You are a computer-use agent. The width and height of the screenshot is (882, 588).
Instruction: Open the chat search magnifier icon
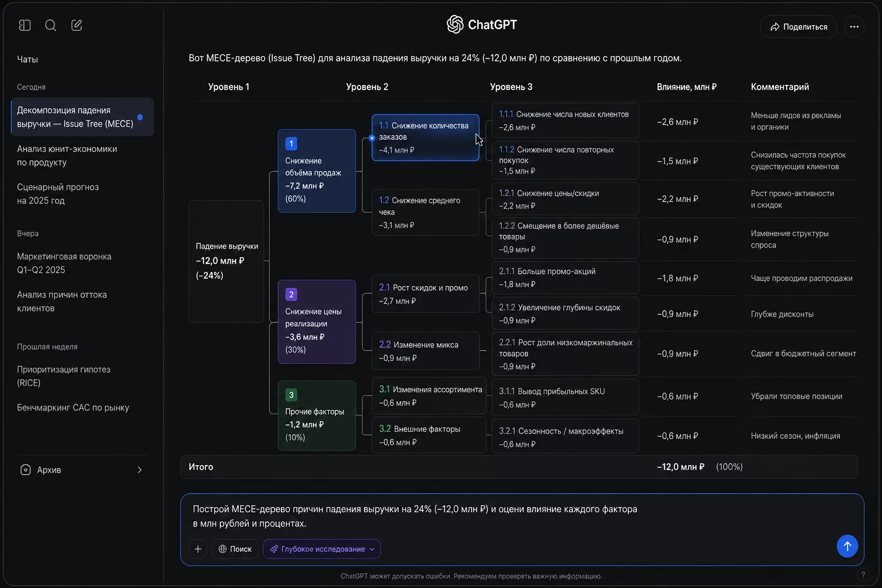point(51,25)
